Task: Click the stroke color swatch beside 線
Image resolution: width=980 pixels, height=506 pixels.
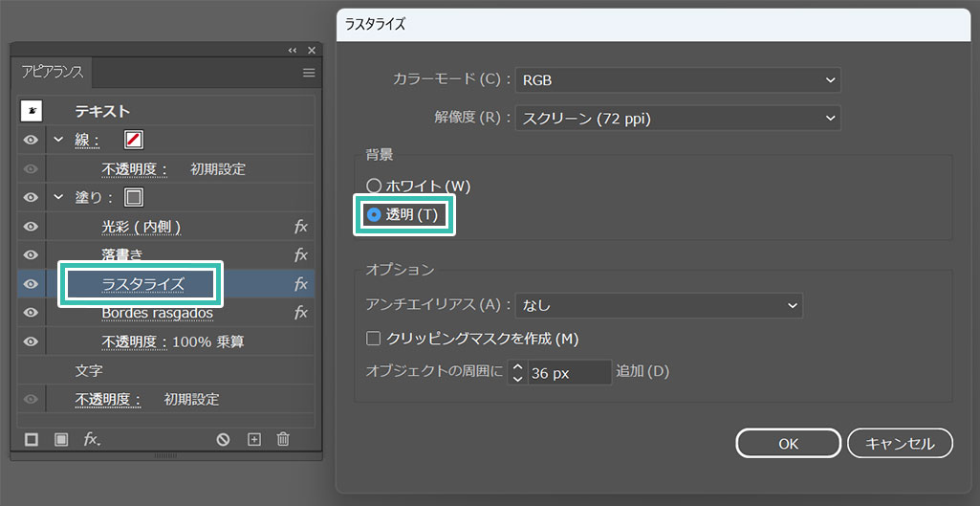Action: coord(134,141)
